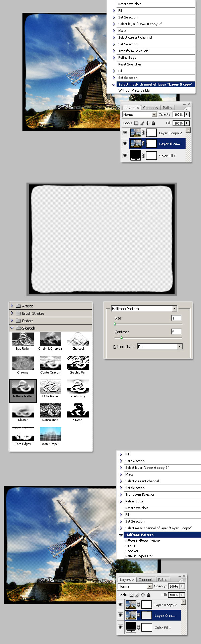Hide Layer 0 copy 2 in top Layers panel
This screenshot has height=644, width=201.
(x=125, y=133)
